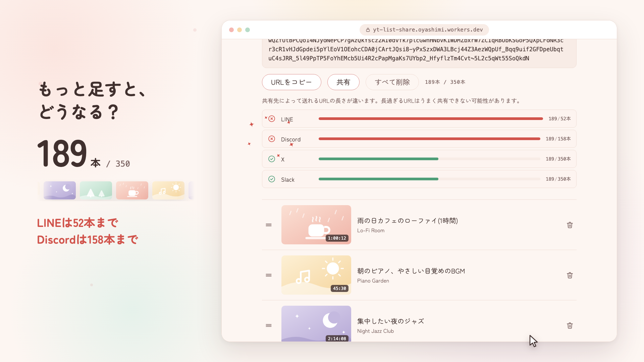
Task: Click the red X status icon for LINE
Action: pos(272,119)
